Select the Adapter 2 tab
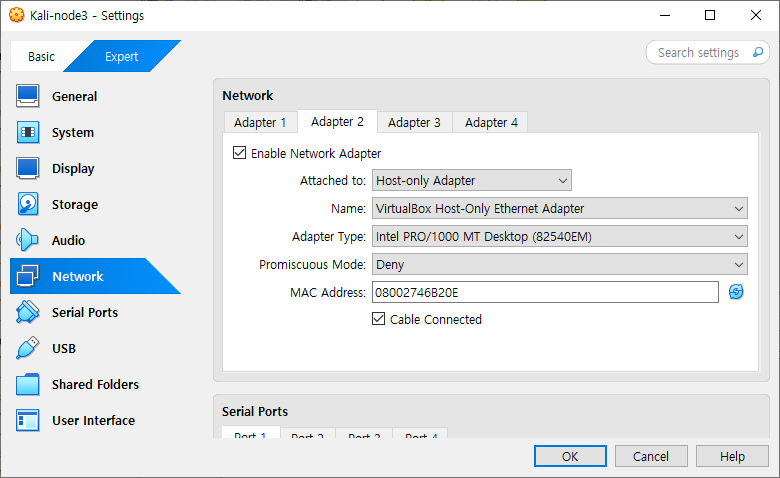 (x=337, y=121)
